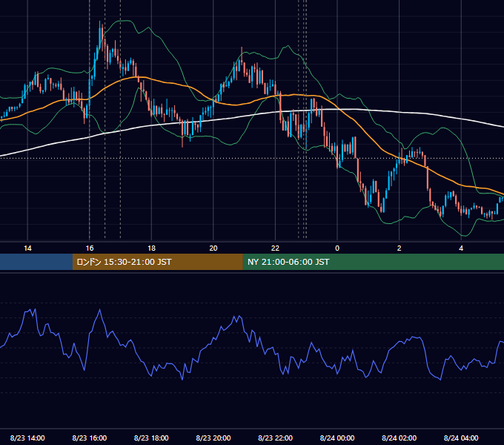Viewport: 504px width, 445px height.
Task: Click the ロンドン 15:30-21:00 JST session bar
Action: [x=157, y=262]
